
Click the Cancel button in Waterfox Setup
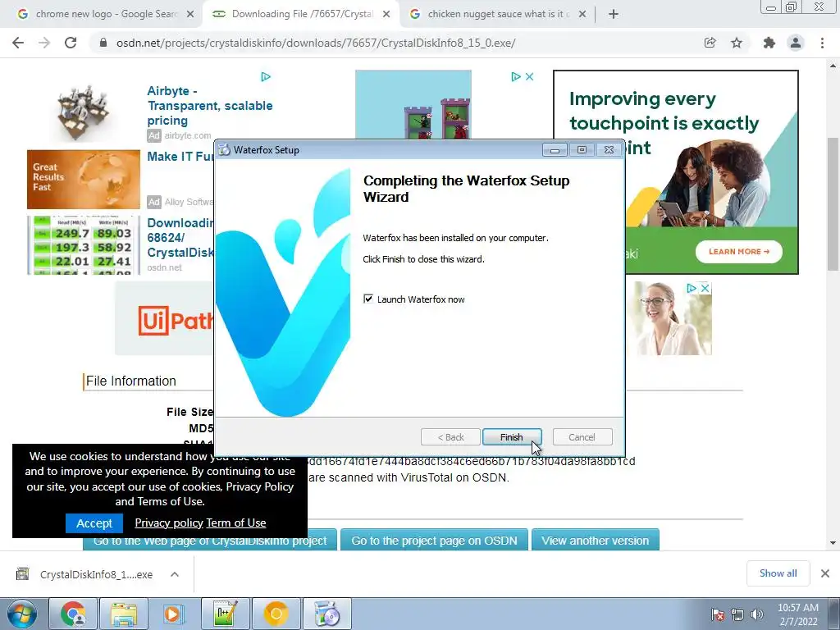click(582, 437)
